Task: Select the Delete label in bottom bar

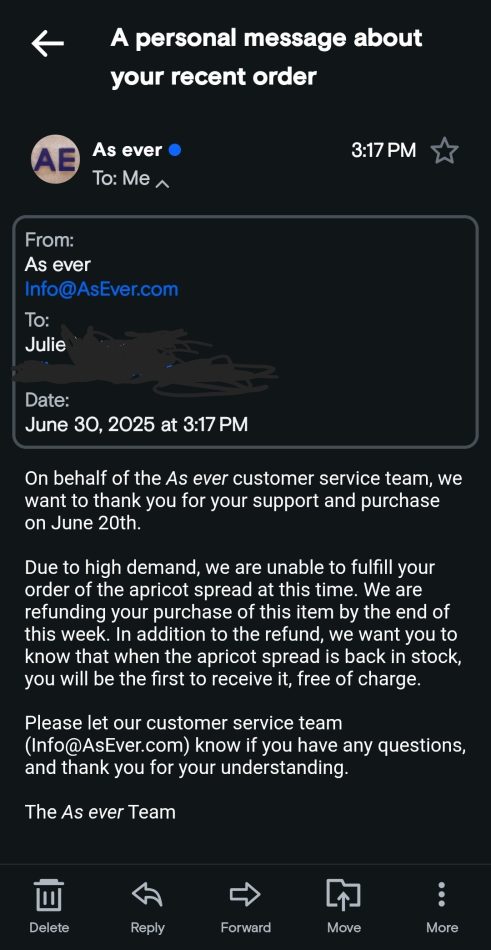Action: click(49, 928)
